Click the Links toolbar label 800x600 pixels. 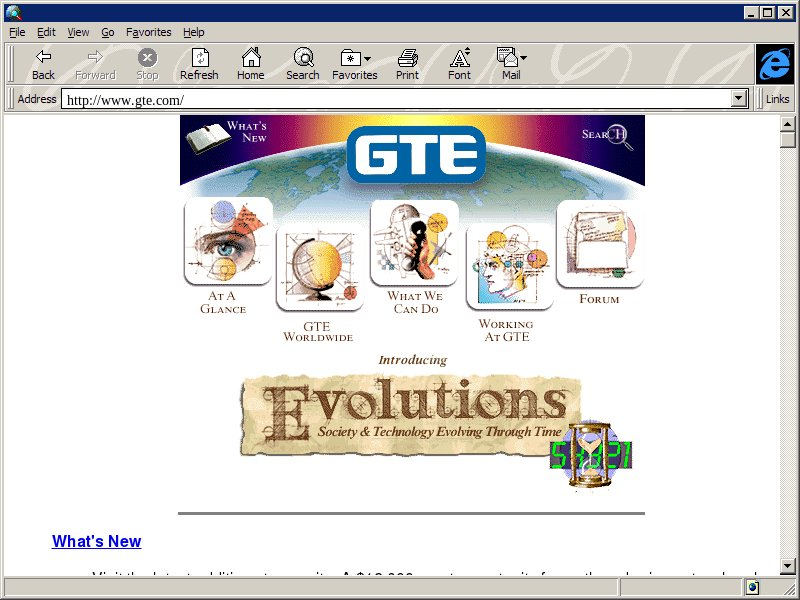[777, 99]
